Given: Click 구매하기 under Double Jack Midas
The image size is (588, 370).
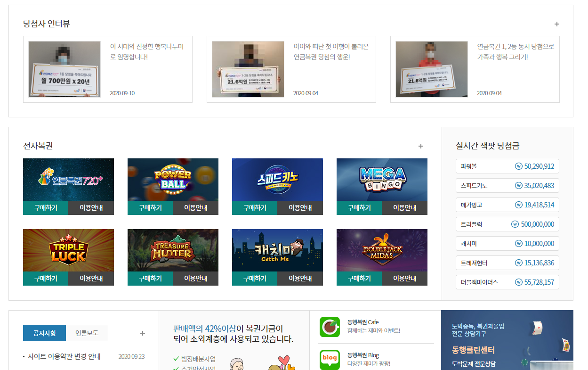Looking at the screenshot, I should [359, 279].
